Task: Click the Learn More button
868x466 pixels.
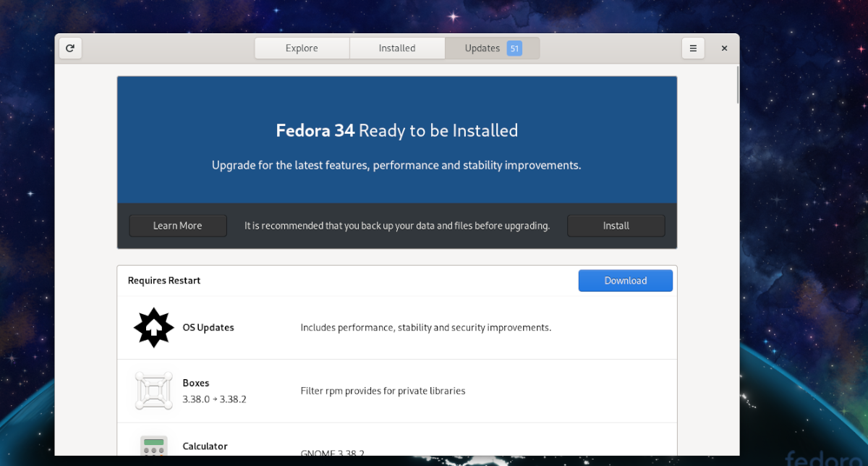Action: (178, 226)
